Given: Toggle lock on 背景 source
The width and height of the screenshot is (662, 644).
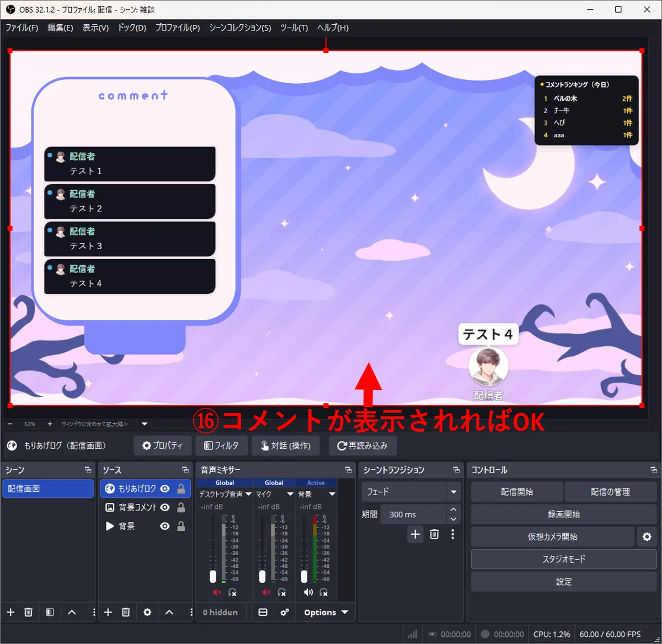Looking at the screenshot, I should tap(181, 526).
